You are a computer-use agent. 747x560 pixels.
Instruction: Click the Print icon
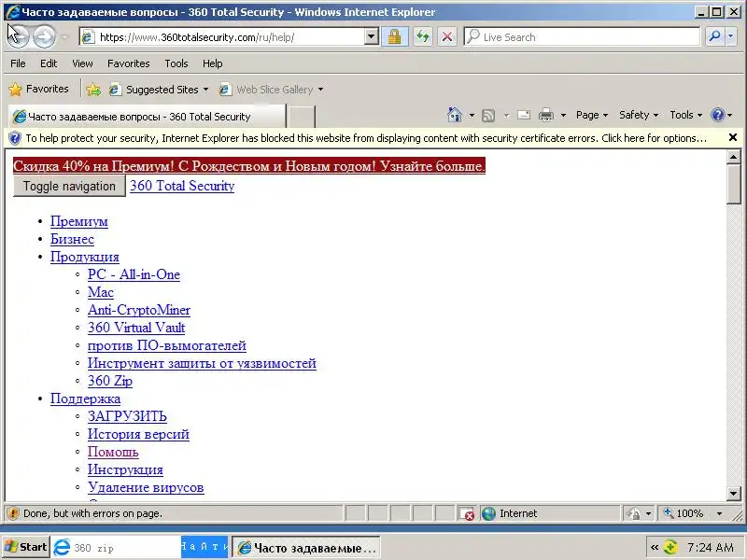(x=546, y=115)
